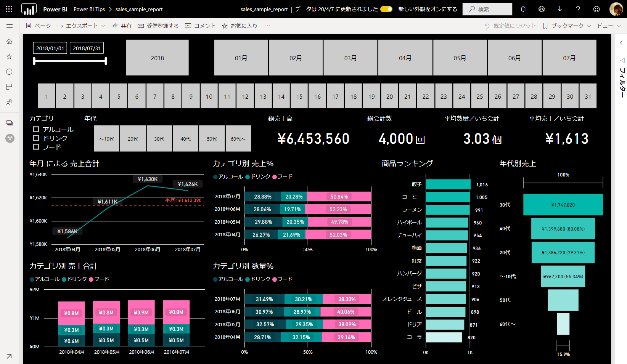Click sales_sample_report breadcrumb link

point(139,9)
